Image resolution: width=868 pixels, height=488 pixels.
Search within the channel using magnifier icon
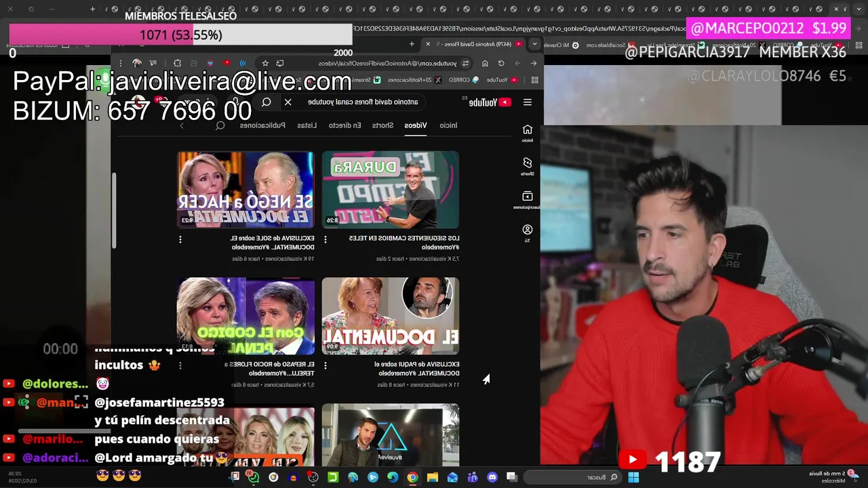click(220, 125)
